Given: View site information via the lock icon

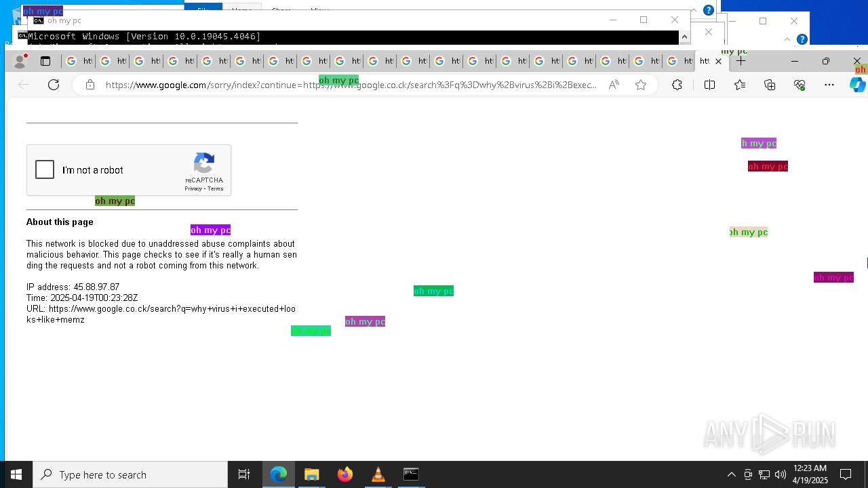Looking at the screenshot, I should (x=90, y=85).
